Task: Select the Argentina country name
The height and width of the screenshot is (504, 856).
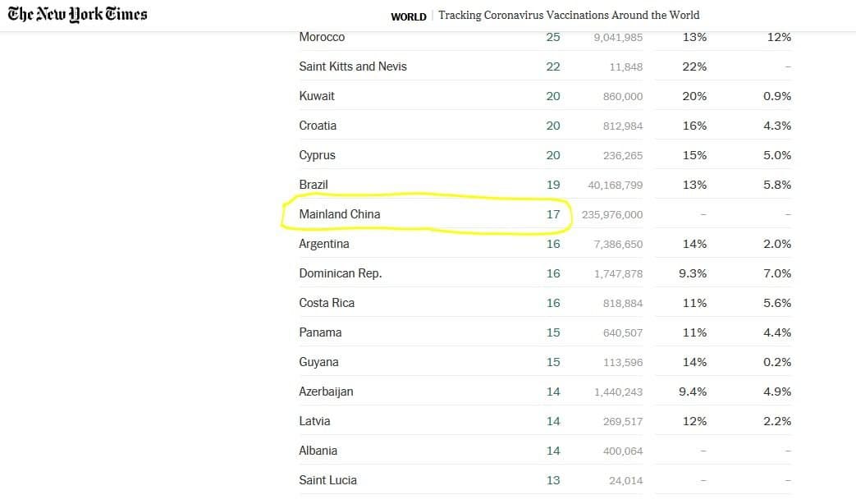Action: click(x=323, y=244)
